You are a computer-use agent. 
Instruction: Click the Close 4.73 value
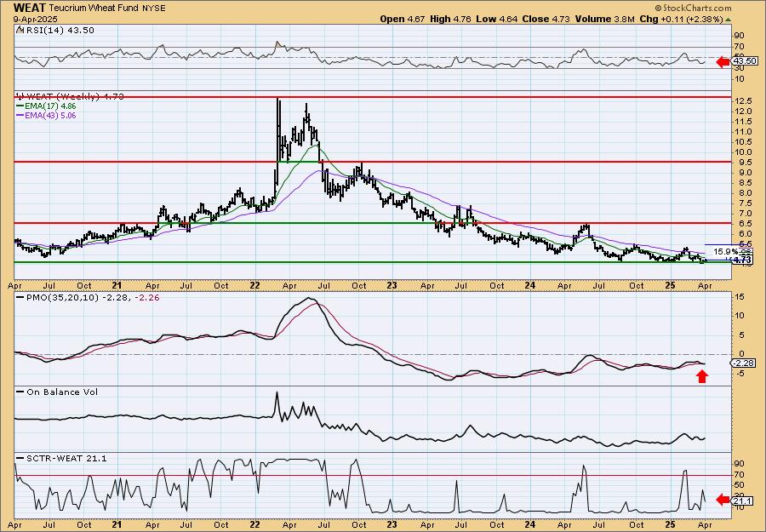pyautogui.click(x=545, y=19)
